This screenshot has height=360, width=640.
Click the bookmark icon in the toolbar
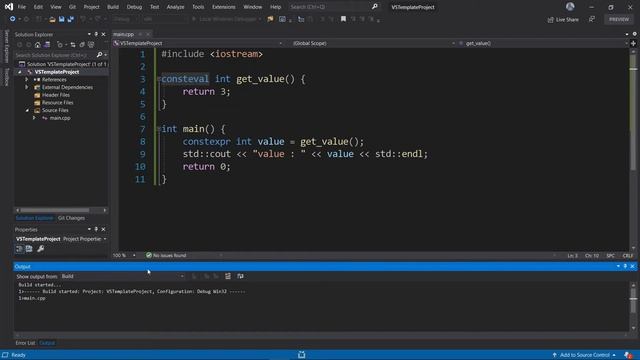click(x=343, y=19)
